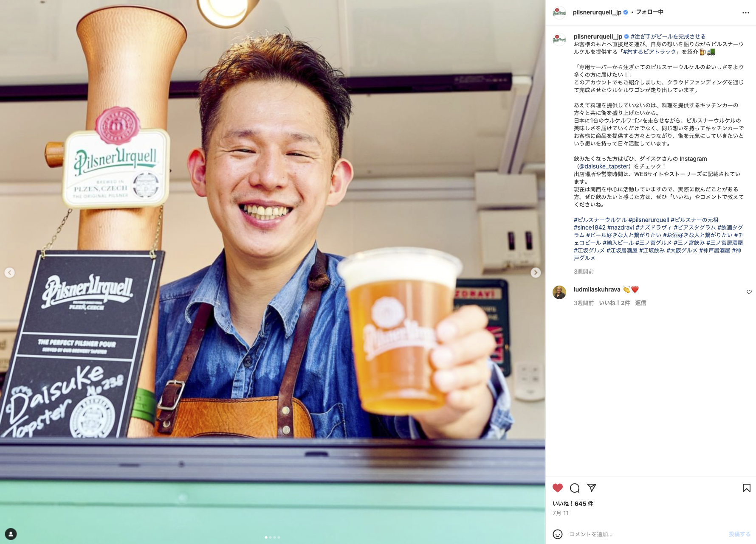The height and width of the screenshot is (544, 756).
Task: Open pilsnerurquell_jp profile picture in header
Action: 559,13
